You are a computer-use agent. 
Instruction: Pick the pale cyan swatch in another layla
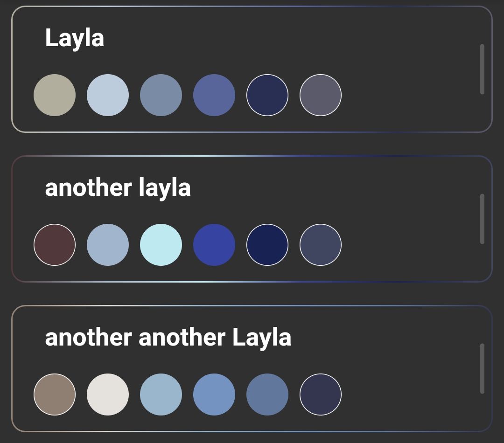pos(161,245)
